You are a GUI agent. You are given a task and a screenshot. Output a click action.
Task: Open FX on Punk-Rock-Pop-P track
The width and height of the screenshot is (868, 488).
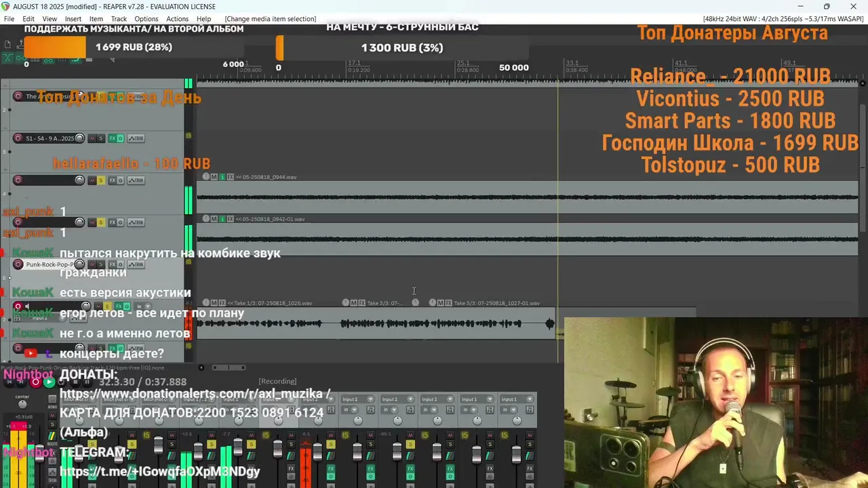(x=113, y=264)
